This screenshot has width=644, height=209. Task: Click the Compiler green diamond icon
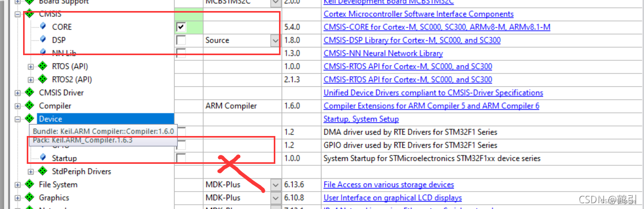click(29, 106)
